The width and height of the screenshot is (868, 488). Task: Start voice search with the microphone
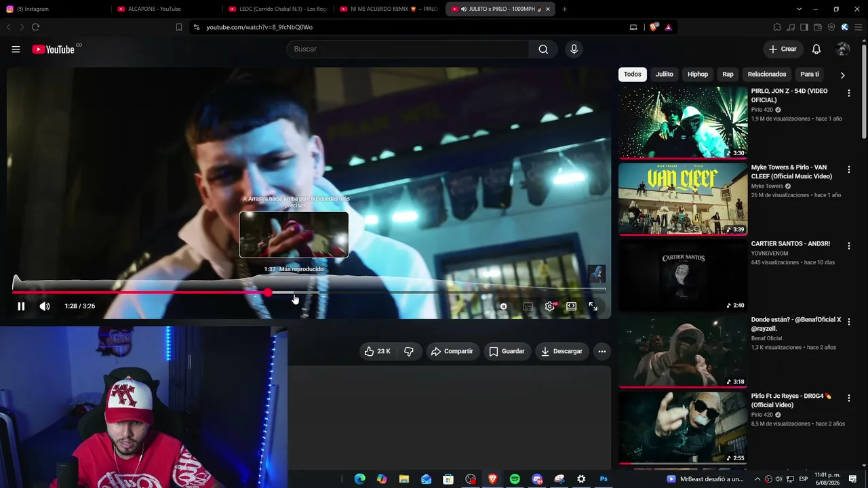pos(574,49)
